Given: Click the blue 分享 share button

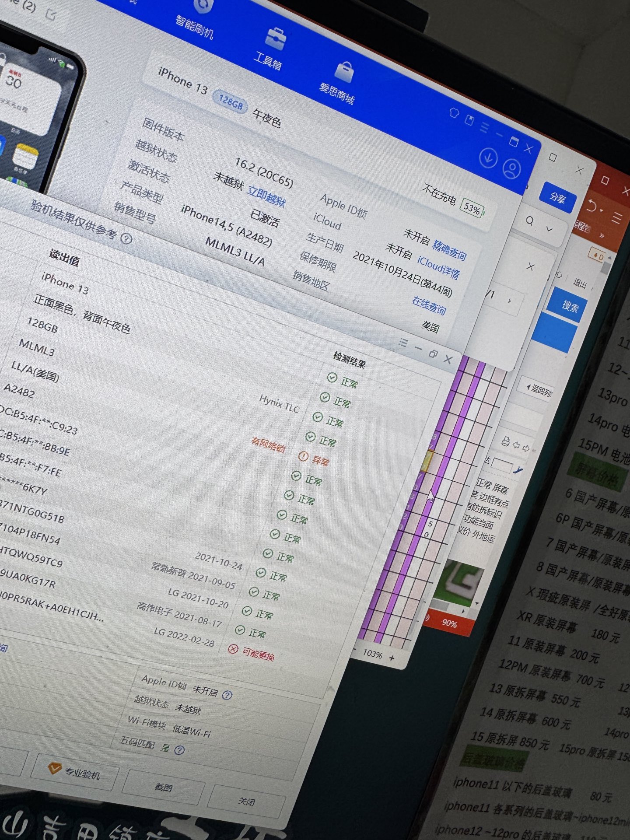Looking at the screenshot, I should (557, 198).
